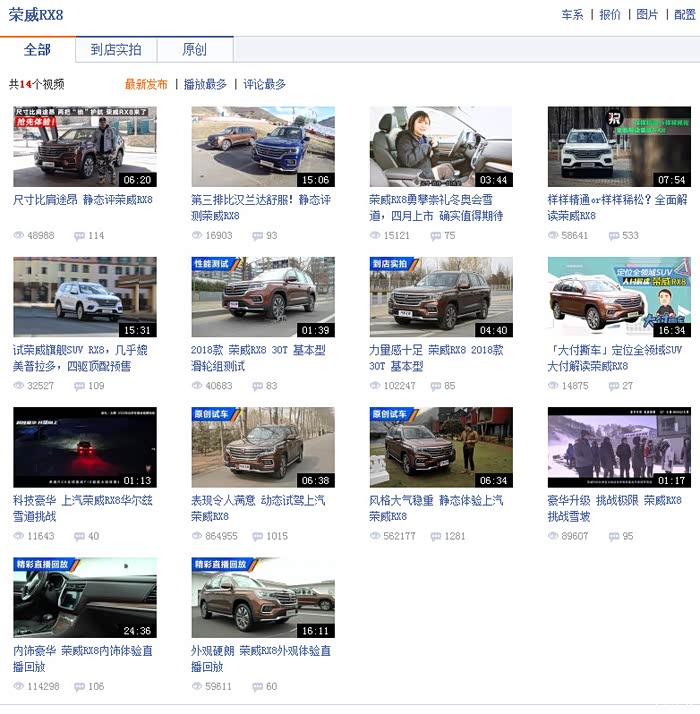Play the 24:36 interior live replay thumbnail
This screenshot has height=714, width=700.
coord(85,597)
